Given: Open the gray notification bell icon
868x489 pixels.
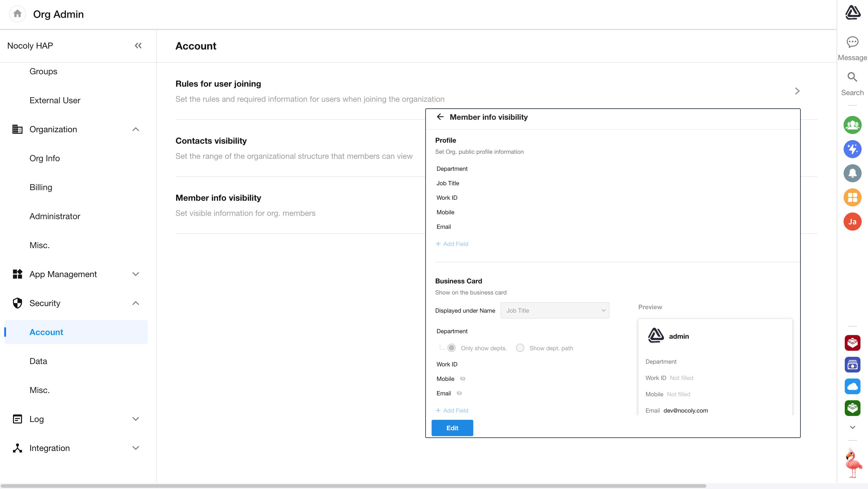Looking at the screenshot, I should pos(852,173).
